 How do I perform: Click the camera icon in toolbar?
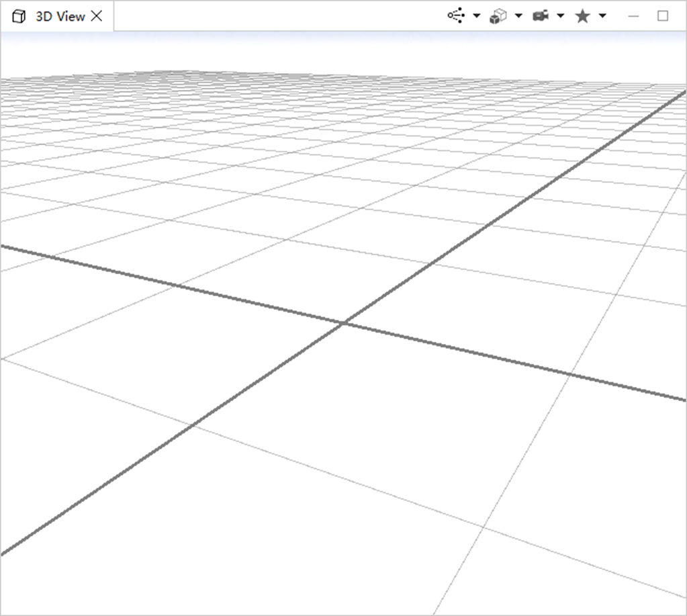[541, 16]
